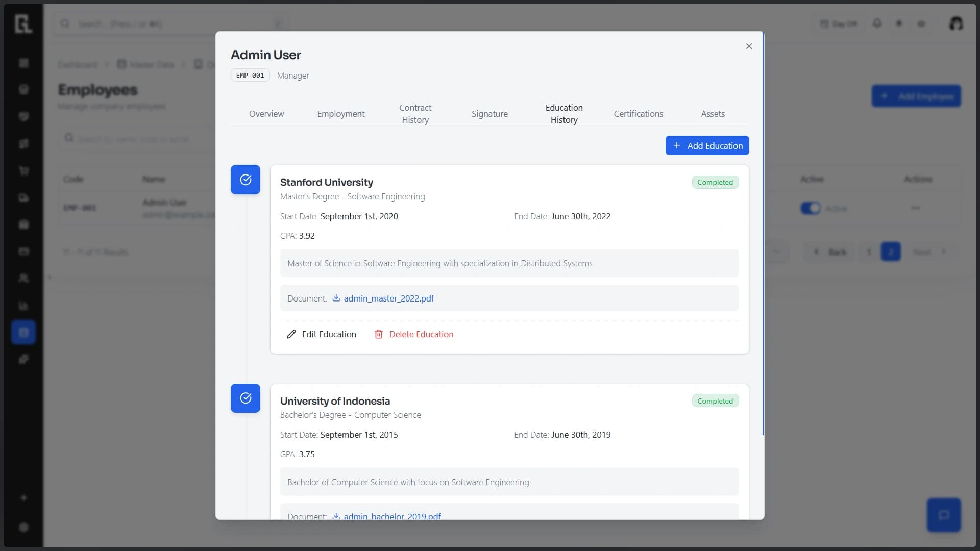The height and width of the screenshot is (551, 980).
Task: Open the highlighted blue sidebar icon
Action: click(x=23, y=332)
